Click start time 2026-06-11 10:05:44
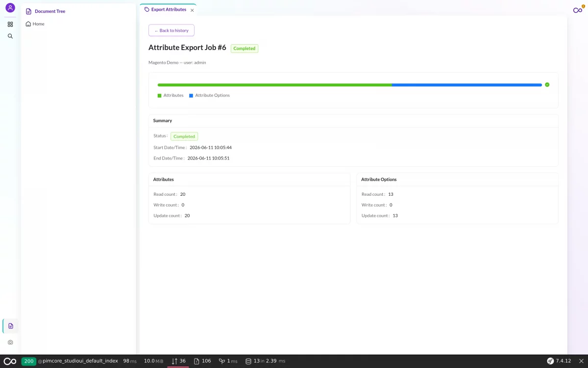This screenshot has height=368, width=588. click(211, 148)
